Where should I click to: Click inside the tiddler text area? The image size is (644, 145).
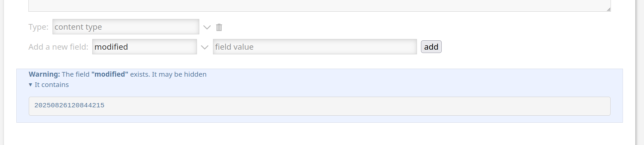point(320,5)
